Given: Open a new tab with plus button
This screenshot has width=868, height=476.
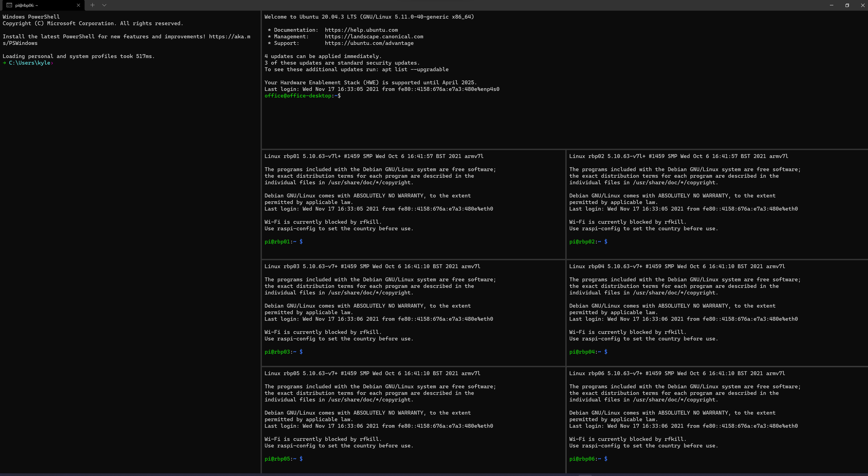Looking at the screenshot, I should click(92, 5).
